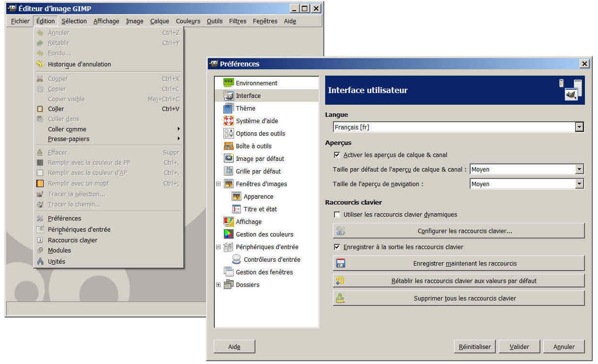Click the Gestion des couleurs icon
Screen dimensions: 598x364
point(228,234)
